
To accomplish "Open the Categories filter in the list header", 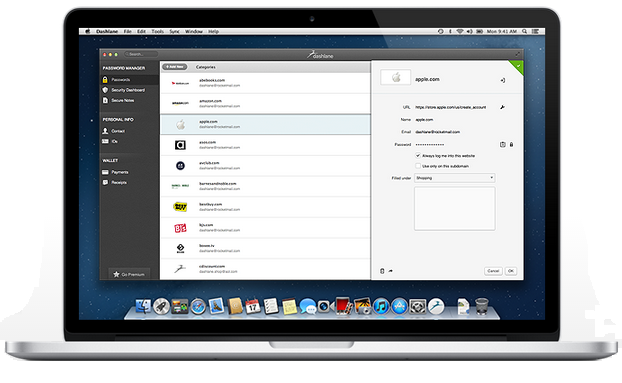I will click(x=205, y=67).
